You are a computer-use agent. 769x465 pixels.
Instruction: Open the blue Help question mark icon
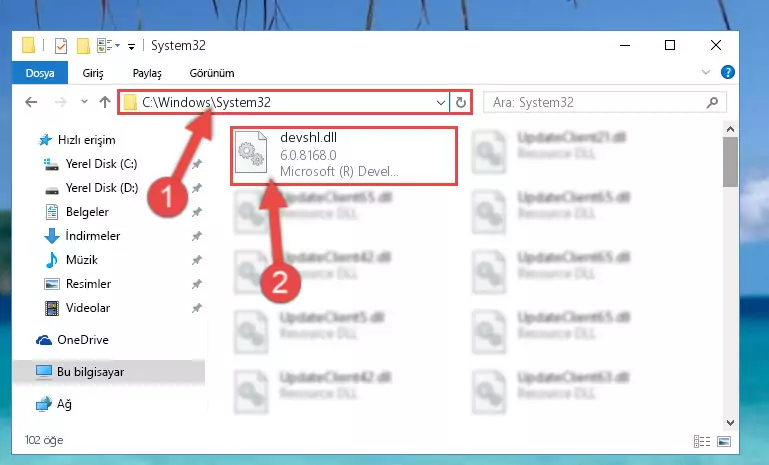(728, 72)
